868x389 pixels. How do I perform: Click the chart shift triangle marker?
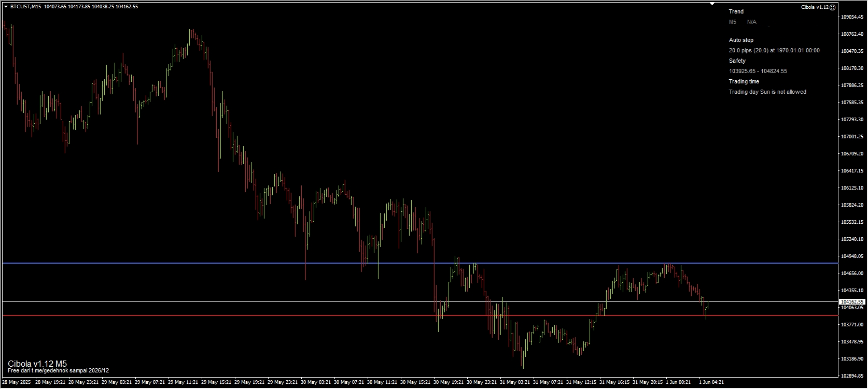click(712, 4)
